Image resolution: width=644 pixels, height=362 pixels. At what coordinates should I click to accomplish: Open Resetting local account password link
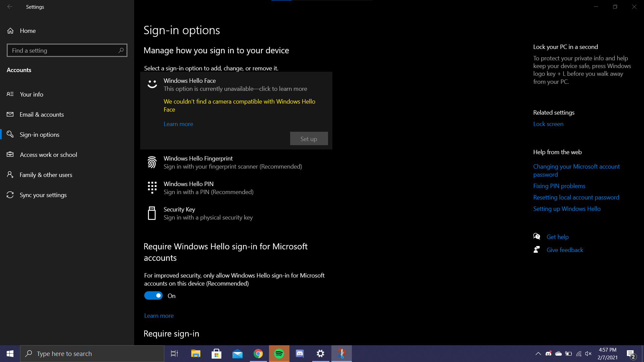(576, 197)
